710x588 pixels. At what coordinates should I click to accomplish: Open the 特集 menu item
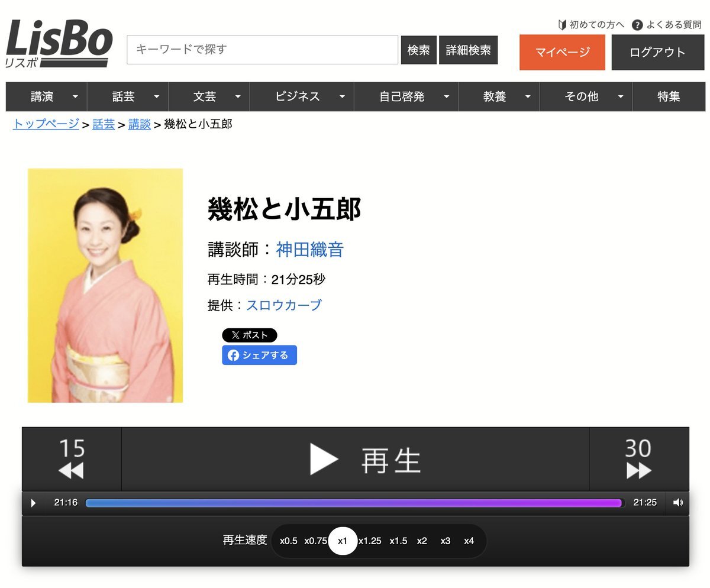click(x=669, y=96)
